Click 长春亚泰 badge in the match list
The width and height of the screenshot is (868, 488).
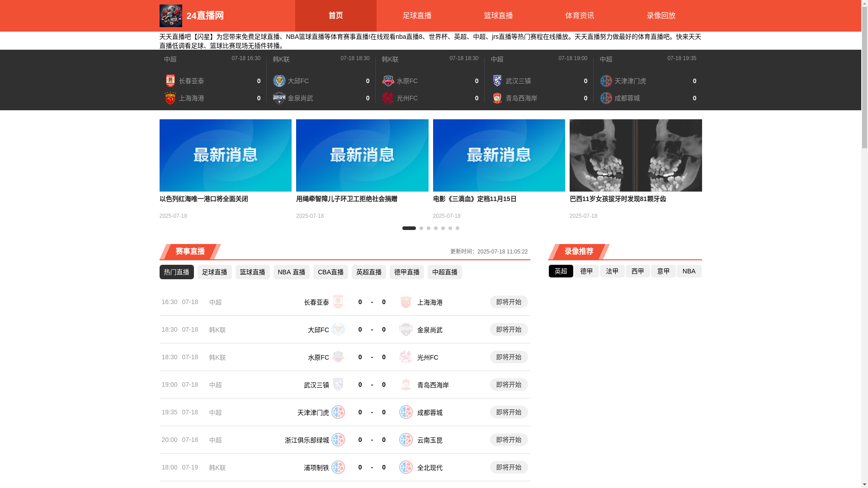click(x=338, y=302)
